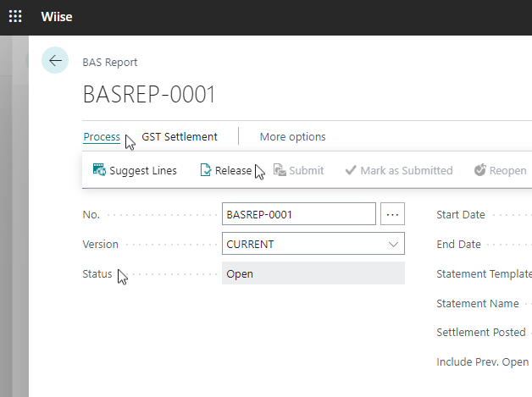
Task: Choose Mark as Submitted
Action: point(398,170)
